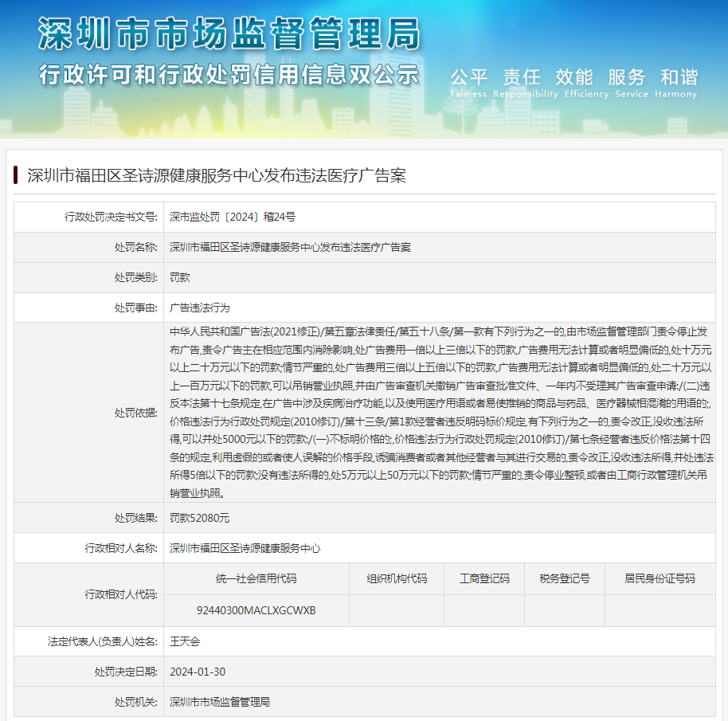
Task: Click the 居民身份证号码 column header
Action: click(660, 578)
